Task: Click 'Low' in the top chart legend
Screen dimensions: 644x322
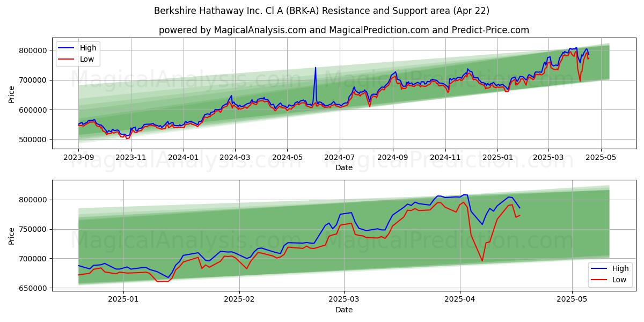Action: (87, 59)
